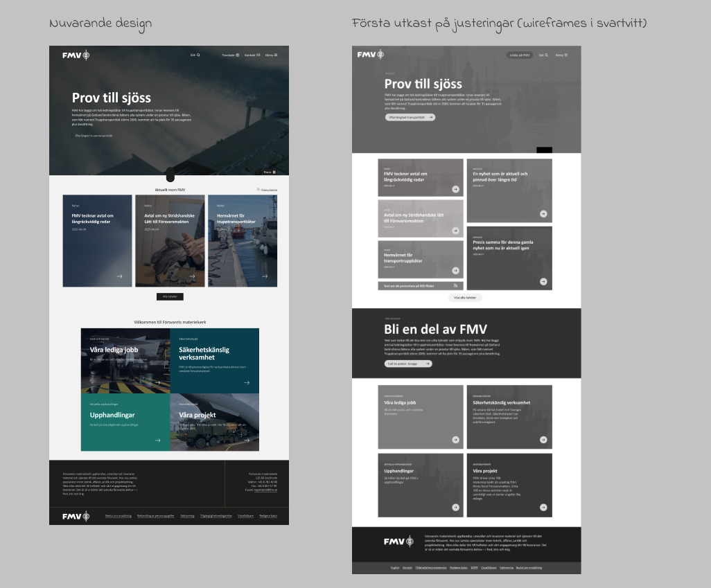Image resolution: width=711 pixels, height=588 pixels.
Task: Open GDPR link in wireframe footer
Action: pos(474,568)
